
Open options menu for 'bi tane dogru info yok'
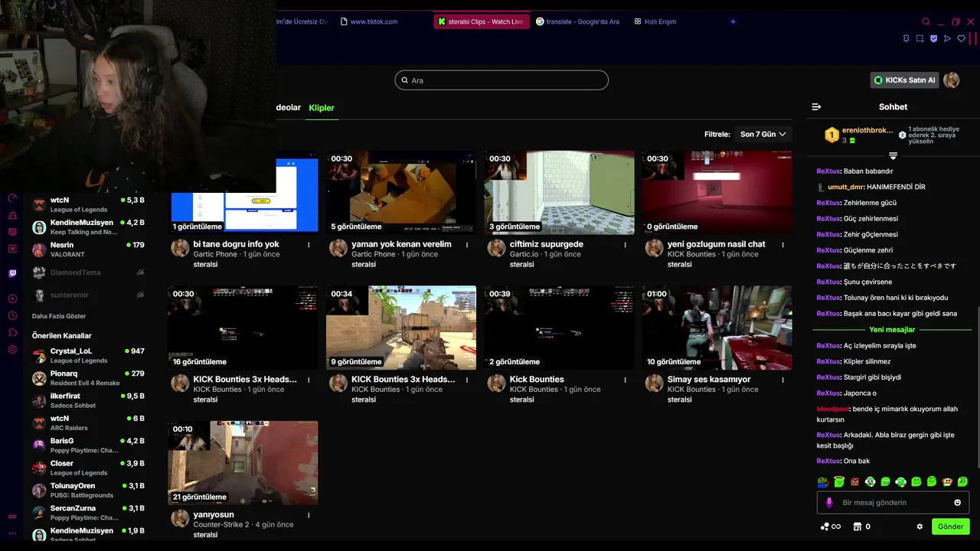309,245
